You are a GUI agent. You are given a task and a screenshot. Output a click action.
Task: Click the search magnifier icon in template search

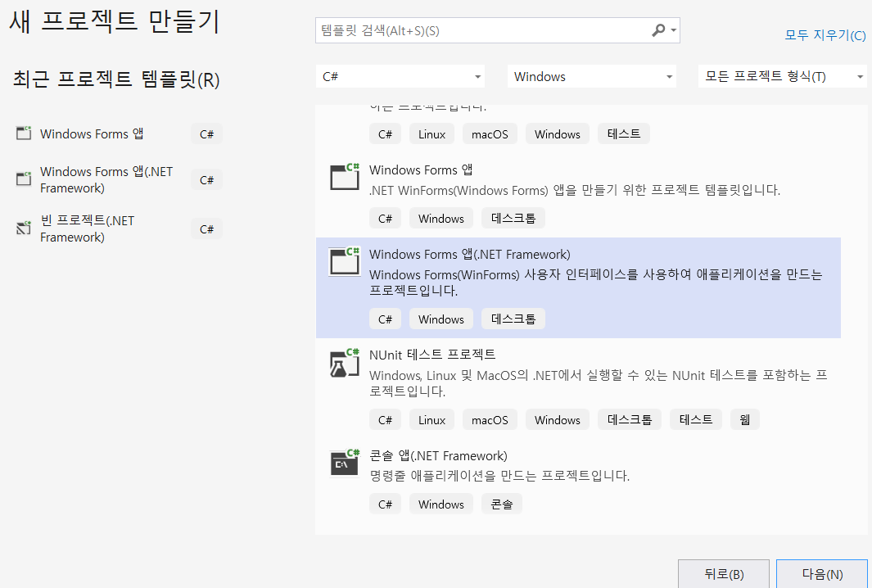pos(658,30)
